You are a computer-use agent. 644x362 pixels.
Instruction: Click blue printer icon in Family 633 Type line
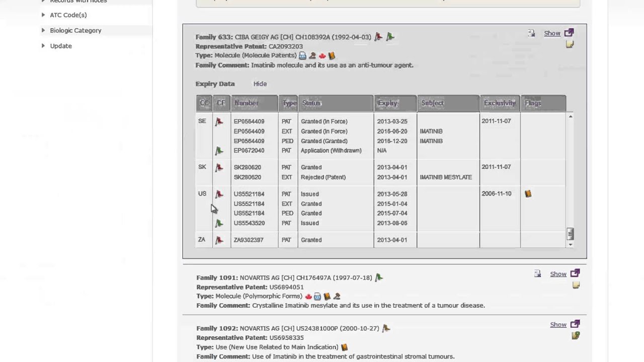pos(302,56)
